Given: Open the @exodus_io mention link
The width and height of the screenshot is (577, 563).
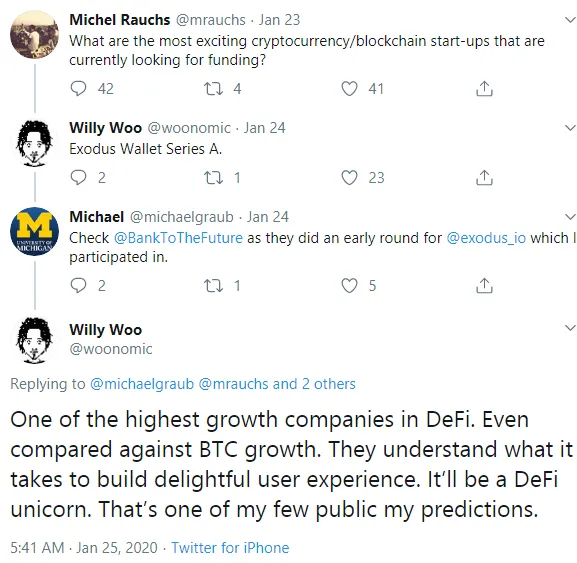Looking at the screenshot, I should (486, 238).
